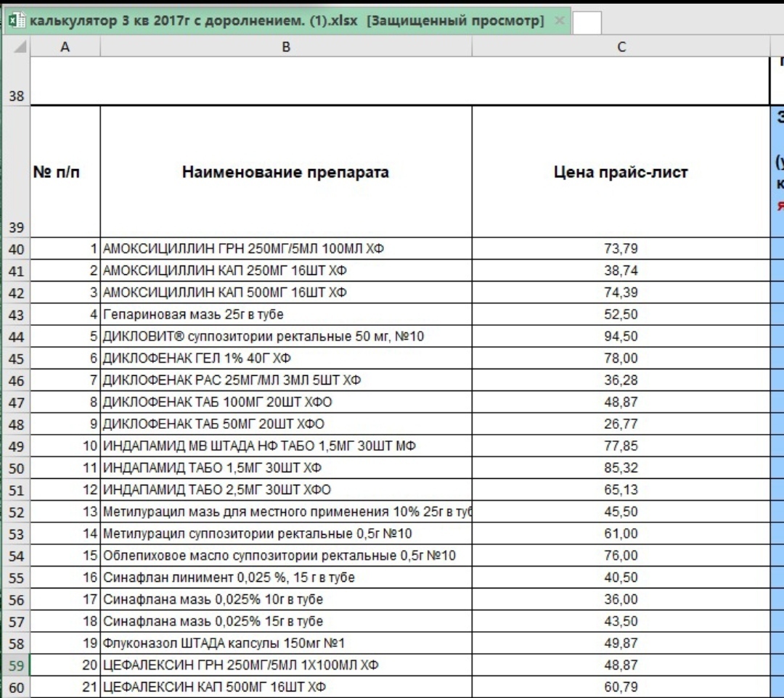This screenshot has width=784, height=698.
Task: Click price cell 76,00
Action: (x=621, y=556)
